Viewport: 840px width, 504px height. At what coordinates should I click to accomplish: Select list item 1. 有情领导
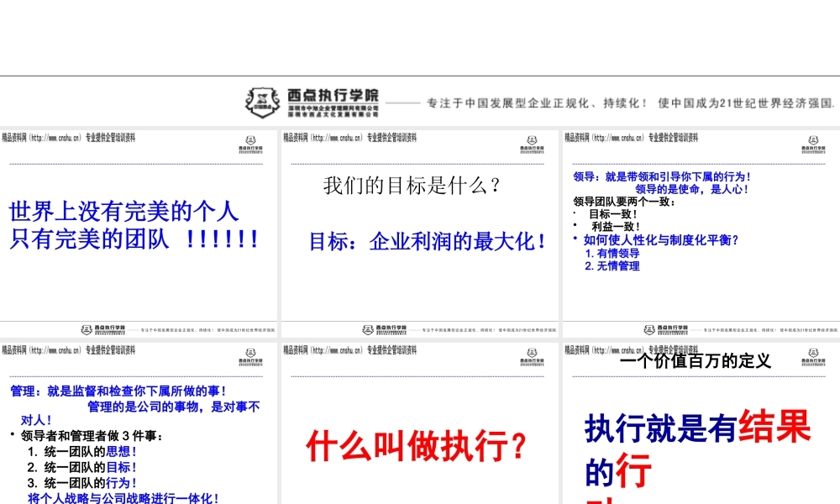(x=612, y=254)
